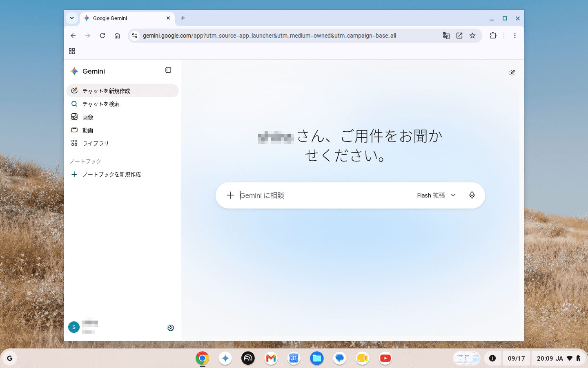Image resolution: width=588 pixels, height=368 pixels.
Task: Open the Extensions puzzle menu
Action: (493, 36)
